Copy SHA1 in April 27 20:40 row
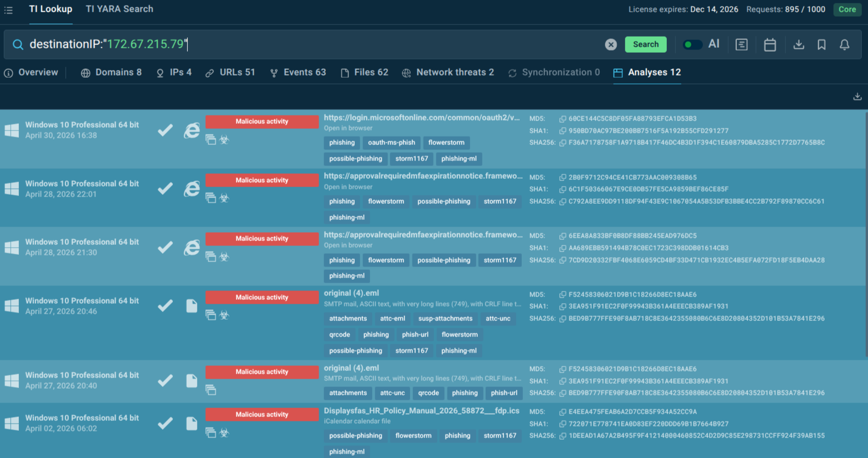This screenshot has width=868, height=458. pyautogui.click(x=562, y=381)
